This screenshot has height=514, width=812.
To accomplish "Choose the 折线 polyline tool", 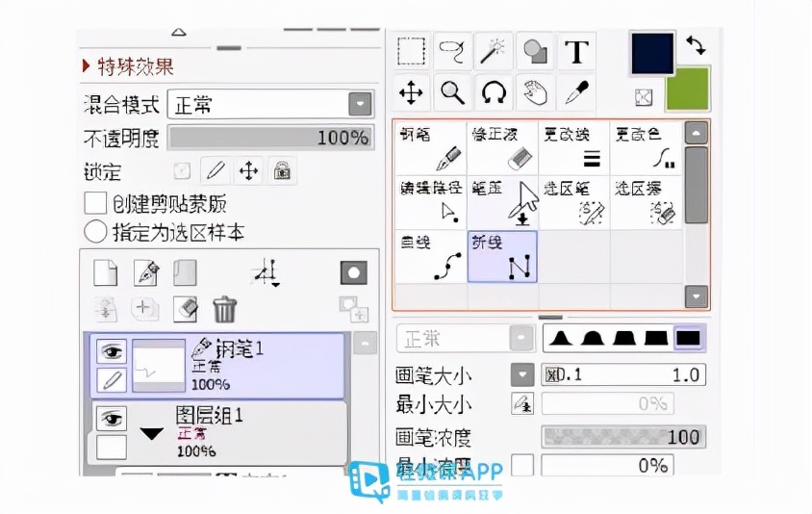I will point(502,256).
